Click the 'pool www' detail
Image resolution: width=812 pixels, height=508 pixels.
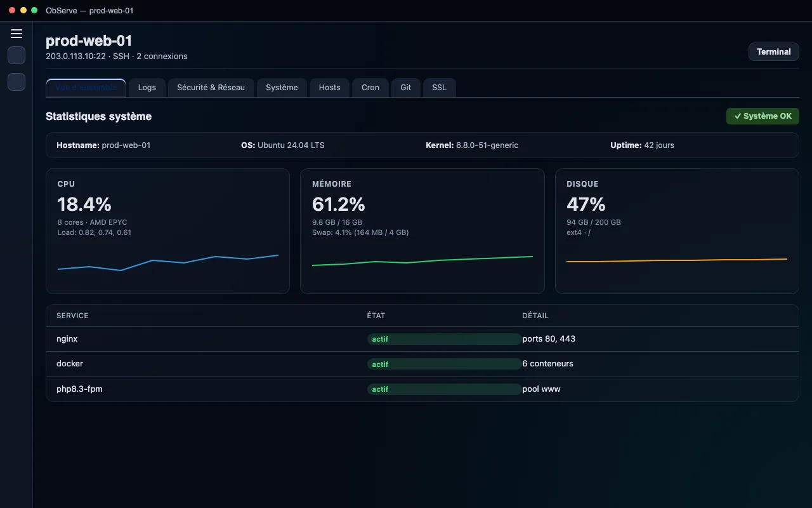tap(541, 389)
